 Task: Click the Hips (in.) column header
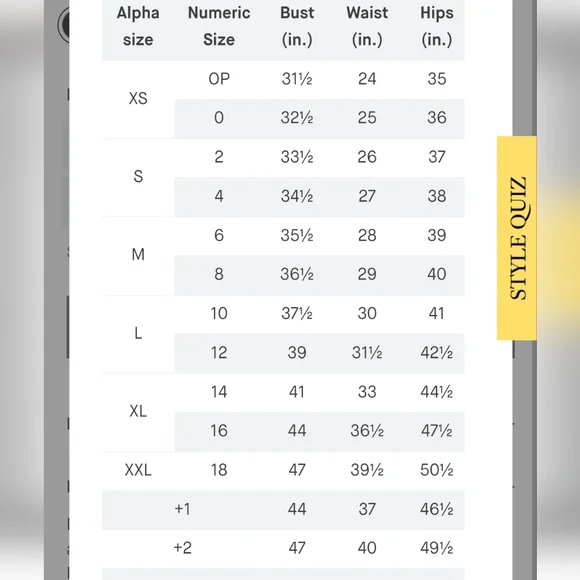click(x=436, y=27)
